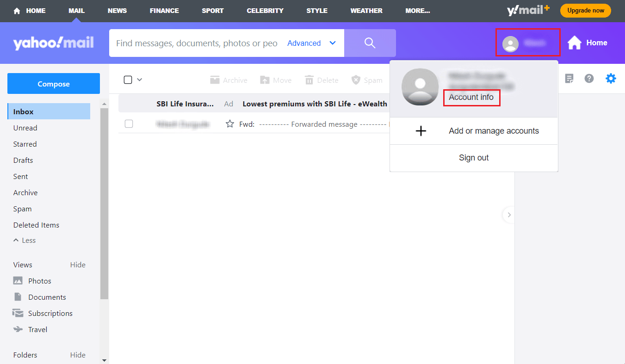Check the select-all messages checkbox
Viewport: 625px width, 364px height.
127,79
